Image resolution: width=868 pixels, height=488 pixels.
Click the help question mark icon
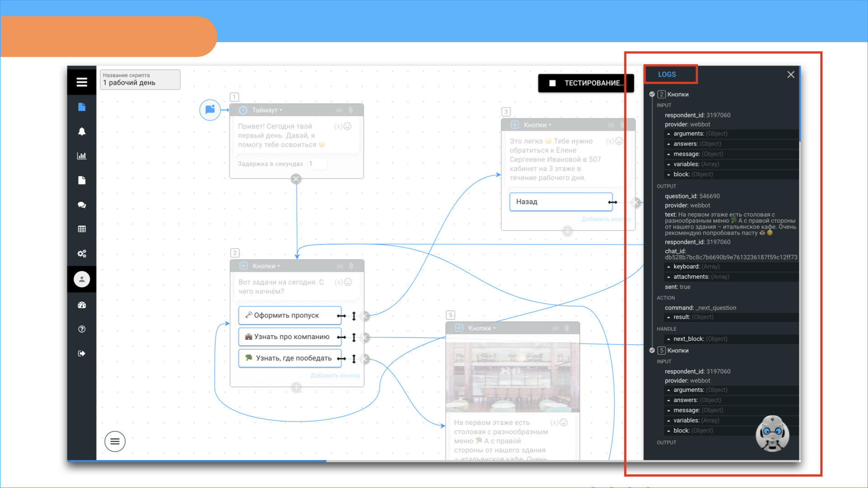pos(82,329)
